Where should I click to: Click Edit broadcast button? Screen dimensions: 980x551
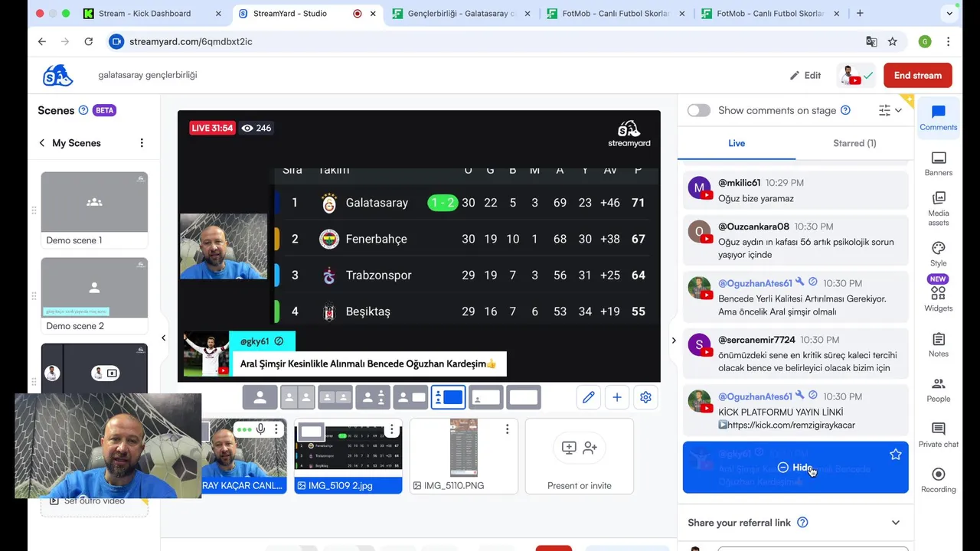coord(805,75)
